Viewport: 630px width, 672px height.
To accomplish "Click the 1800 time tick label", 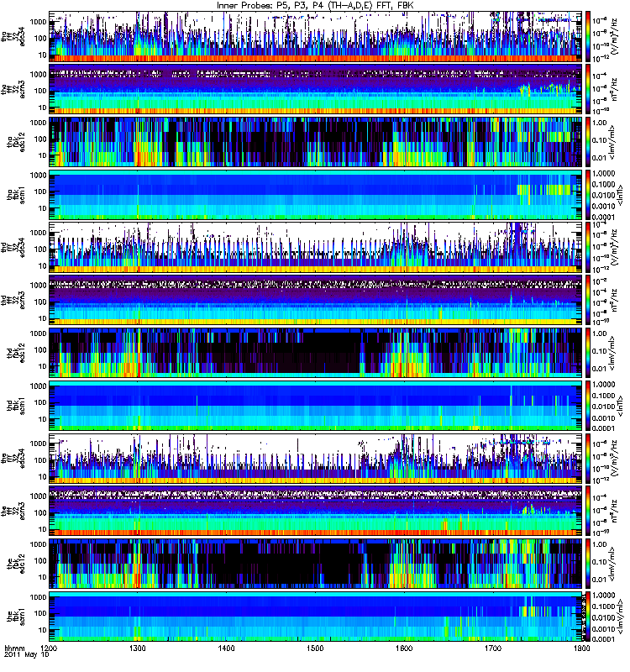I will 581,648.
